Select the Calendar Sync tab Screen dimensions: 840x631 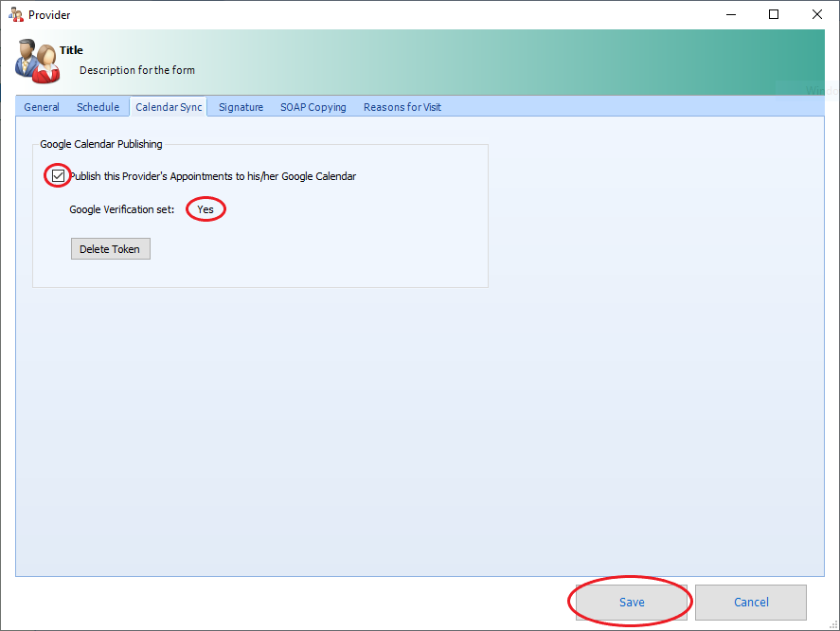169,107
